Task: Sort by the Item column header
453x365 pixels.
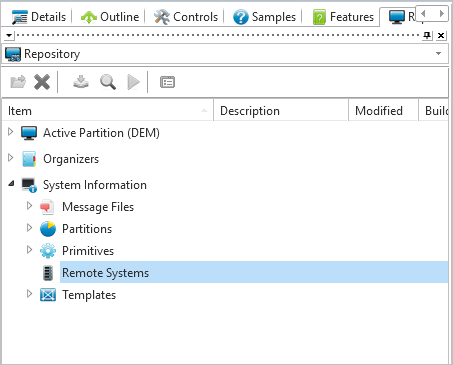Action: pos(107,111)
